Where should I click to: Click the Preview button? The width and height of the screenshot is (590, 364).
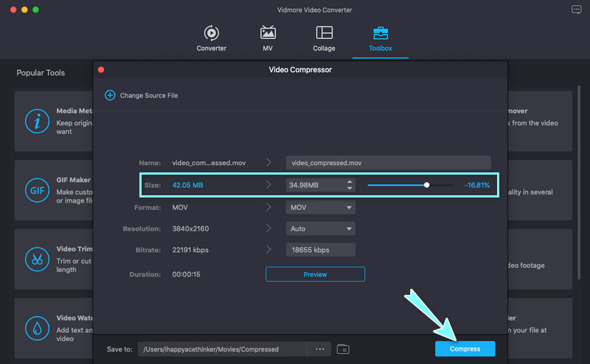pyautogui.click(x=315, y=274)
